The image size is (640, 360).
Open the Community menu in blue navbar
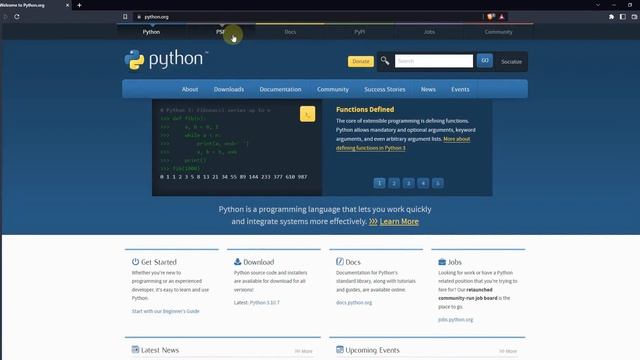(333, 89)
